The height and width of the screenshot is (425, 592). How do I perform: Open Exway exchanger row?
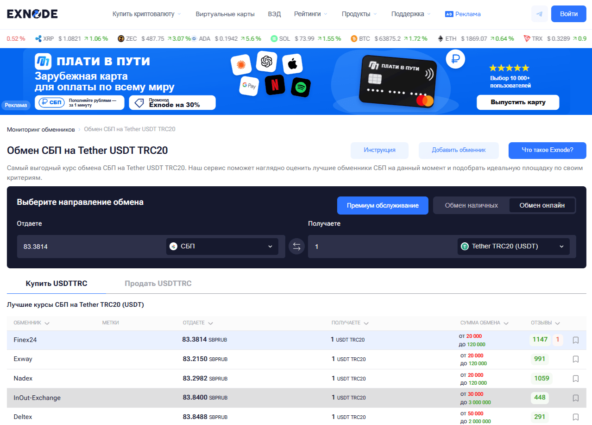(x=296, y=359)
